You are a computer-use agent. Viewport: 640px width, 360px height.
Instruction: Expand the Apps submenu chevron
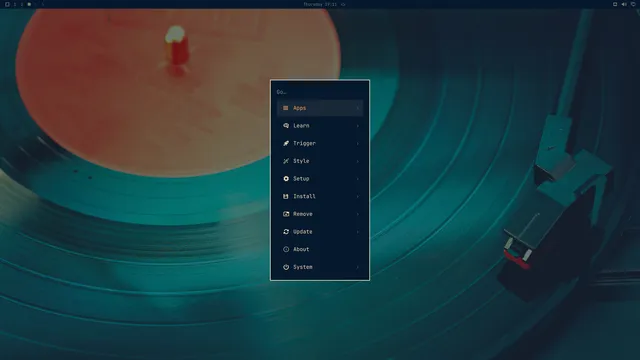(x=358, y=108)
